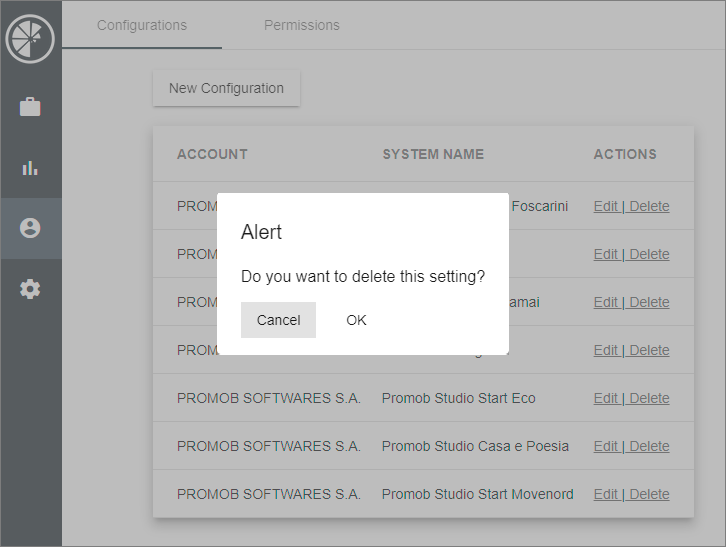Select the user account icon in sidebar
Image resolution: width=726 pixels, height=547 pixels.
(30, 228)
